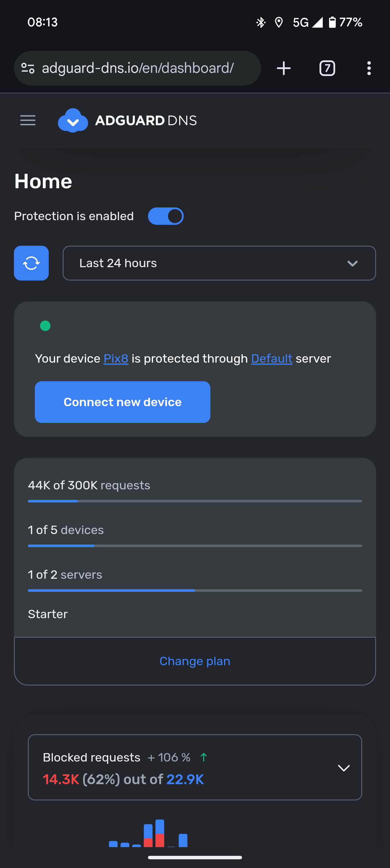Open the hamburger navigation menu
The width and height of the screenshot is (390, 868).
(28, 120)
